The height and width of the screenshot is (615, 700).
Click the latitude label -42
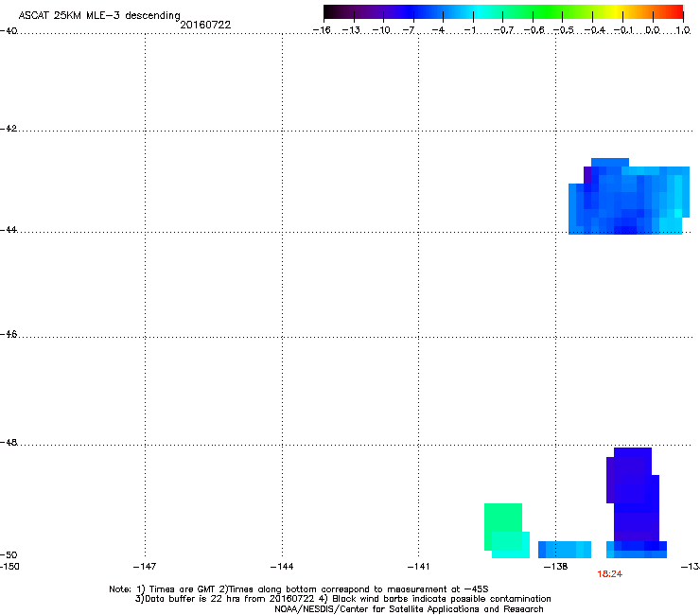pos(9,128)
